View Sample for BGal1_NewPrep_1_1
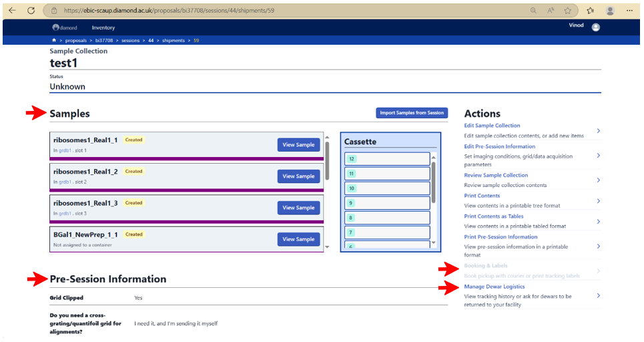The height and width of the screenshot is (342, 644). click(x=298, y=239)
